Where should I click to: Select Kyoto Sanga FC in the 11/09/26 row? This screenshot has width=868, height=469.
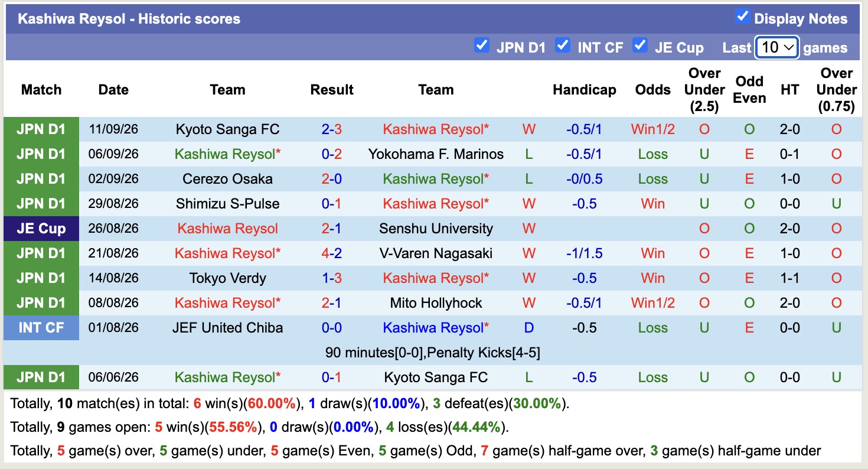point(227,129)
